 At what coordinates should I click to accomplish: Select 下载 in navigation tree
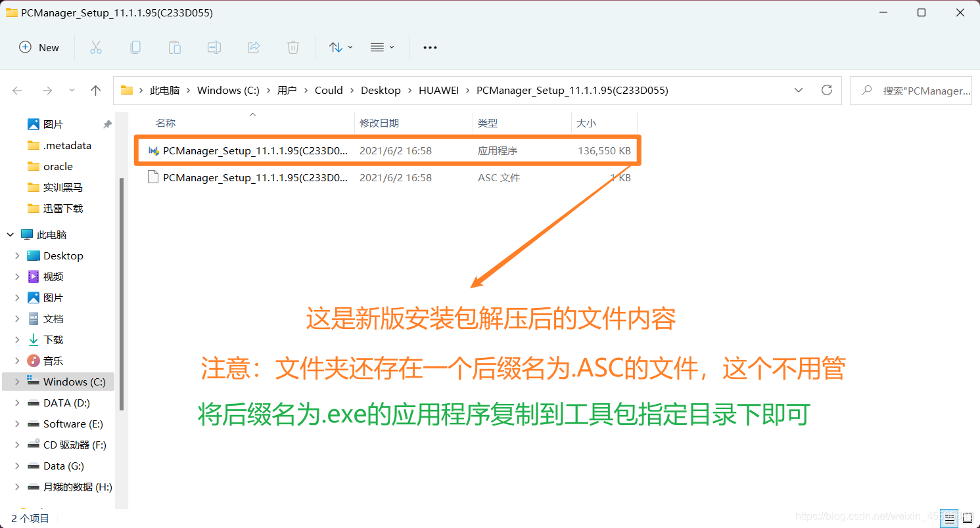click(x=53, y=340)
